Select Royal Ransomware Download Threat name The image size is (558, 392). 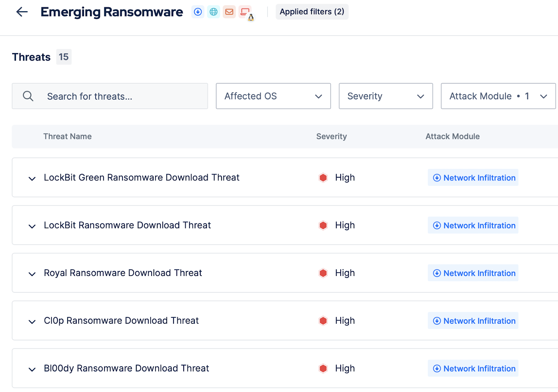point(123,273)
